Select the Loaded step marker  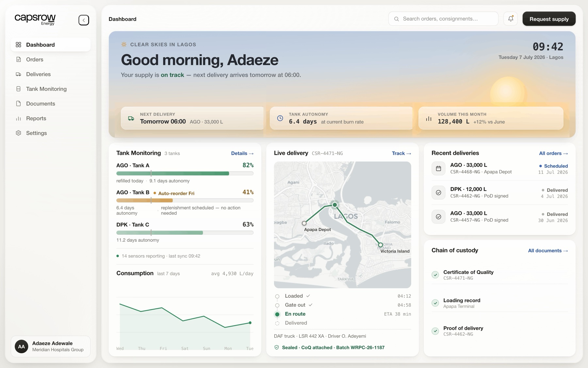click(277, 296)
